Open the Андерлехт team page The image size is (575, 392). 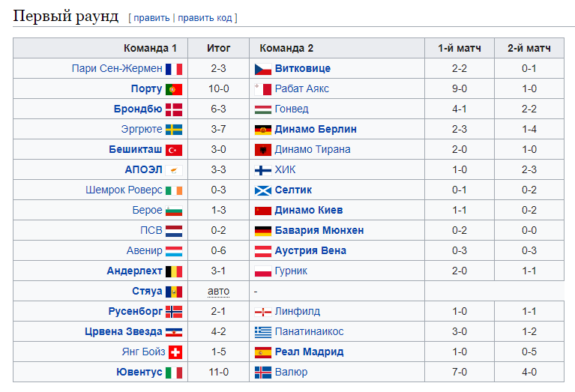134,271
